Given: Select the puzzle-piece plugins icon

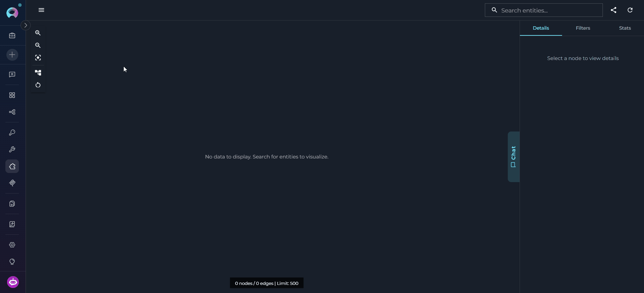Looking at the screenshot, I should pyautogui.click(x=12, y=166).
